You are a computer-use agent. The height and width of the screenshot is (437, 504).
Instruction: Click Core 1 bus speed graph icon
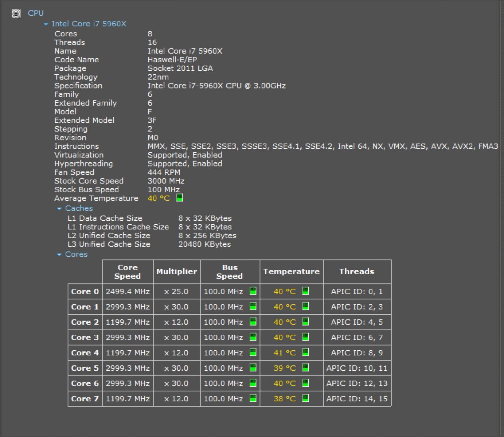click(x=253, y=306)
